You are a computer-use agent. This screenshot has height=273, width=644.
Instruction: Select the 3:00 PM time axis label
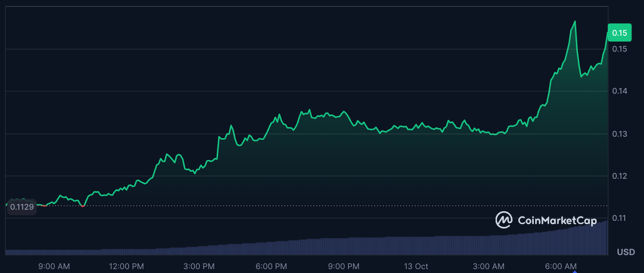pos(199,266)
